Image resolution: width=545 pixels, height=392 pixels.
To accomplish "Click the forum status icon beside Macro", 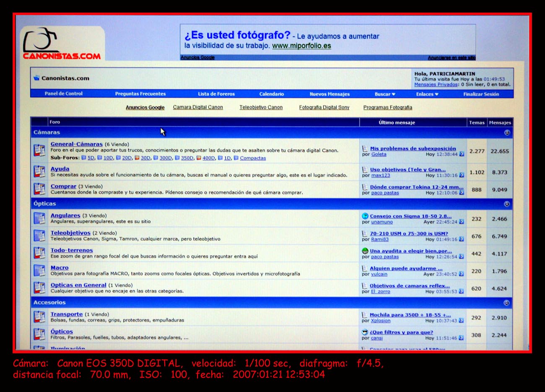I will click(x=39, y=271).
